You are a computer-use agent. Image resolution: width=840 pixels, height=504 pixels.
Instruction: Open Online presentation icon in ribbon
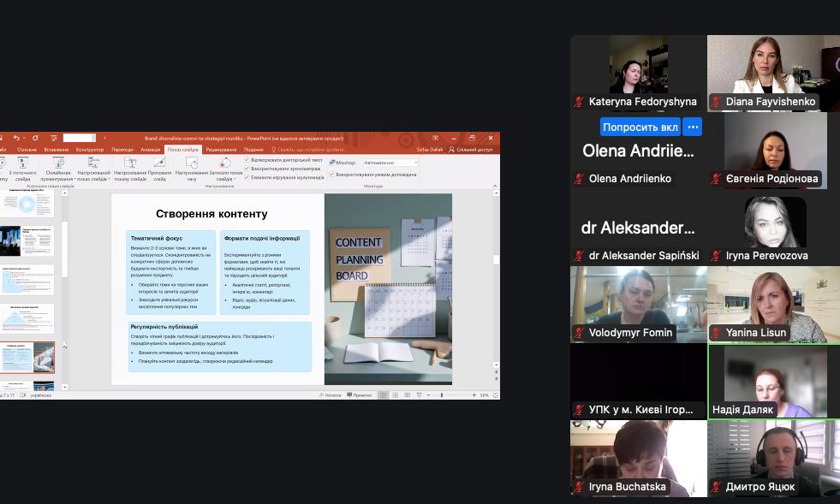coord(58,163)
